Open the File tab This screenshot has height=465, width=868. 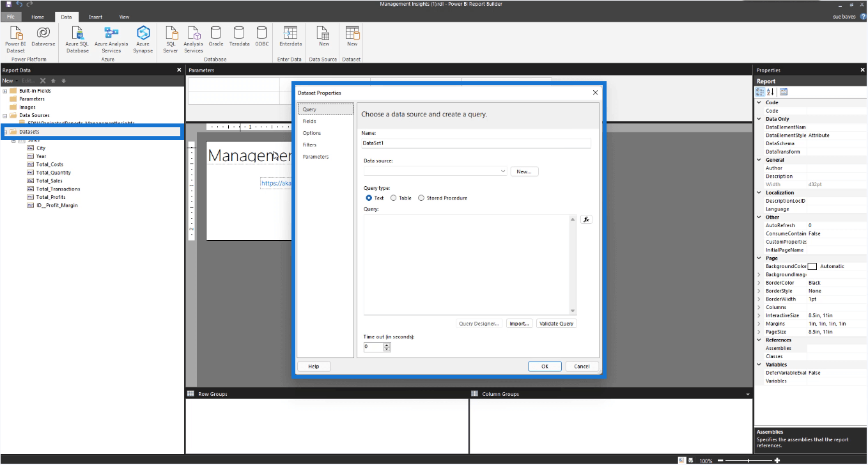click(11, 17)
